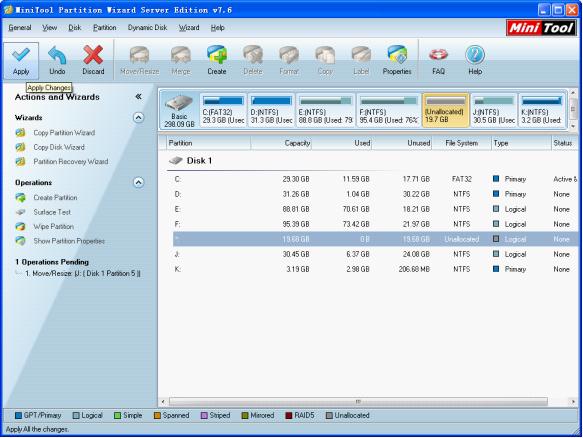The height and width of the screenshot is (438, 583).
Task: Click the Partition Recovery Wizard icon
Action: 20,162
